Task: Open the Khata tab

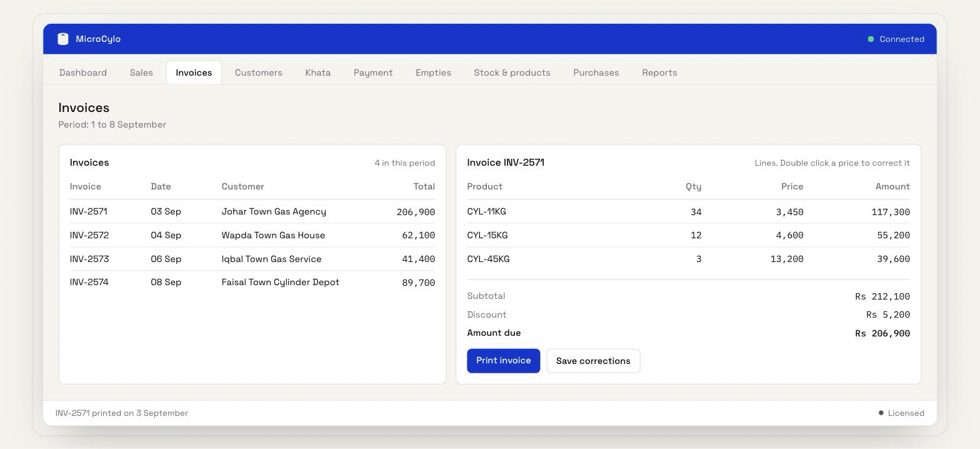Action: point(318,73)
